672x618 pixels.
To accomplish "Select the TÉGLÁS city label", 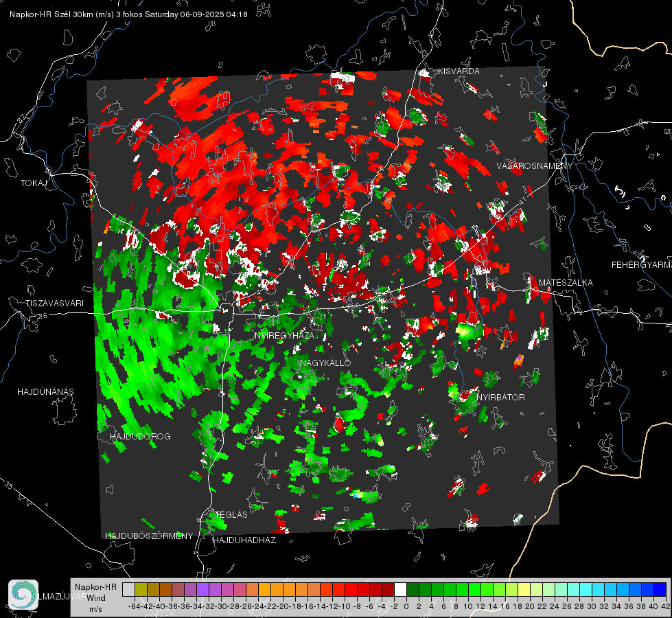I will [x=231, y=514].
